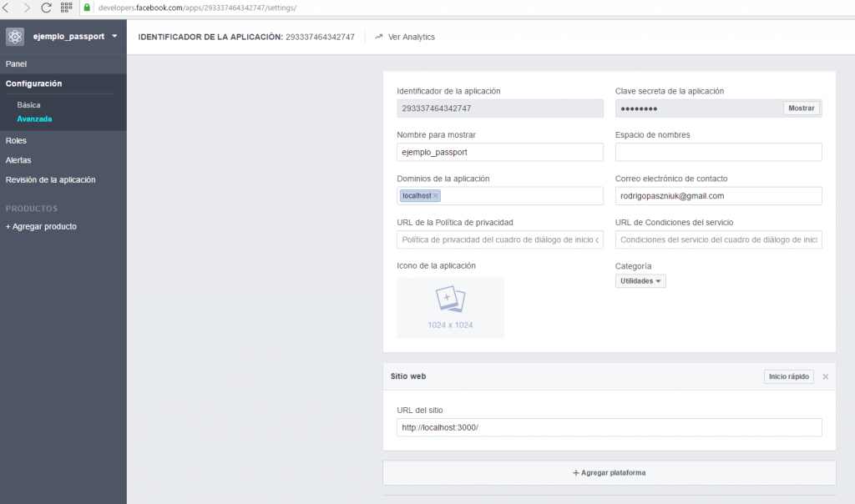The width and height of the screenshot is (855, 504).
Task: Open the Categoría Utilidades dropdown
Action: (640, 281)
